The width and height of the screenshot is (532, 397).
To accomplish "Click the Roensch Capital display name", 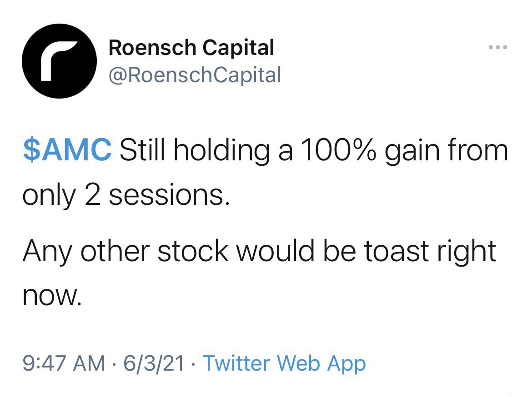I will click(x=191, y=47).
